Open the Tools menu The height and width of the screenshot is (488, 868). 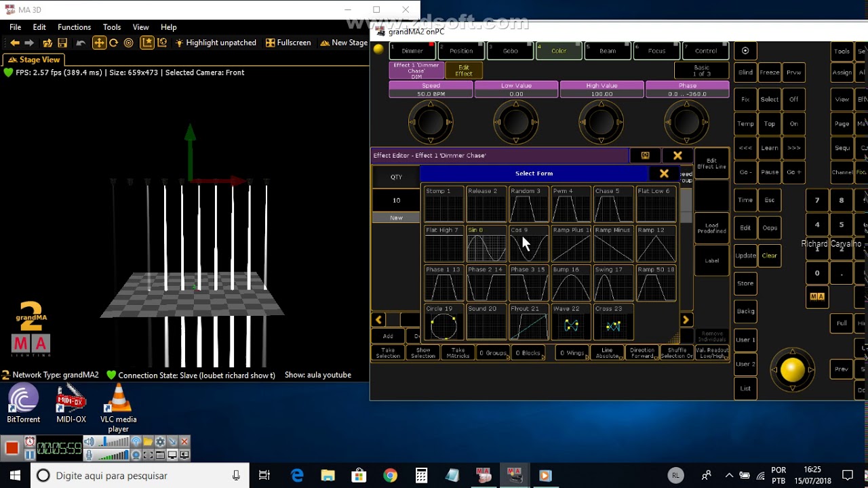112,27
